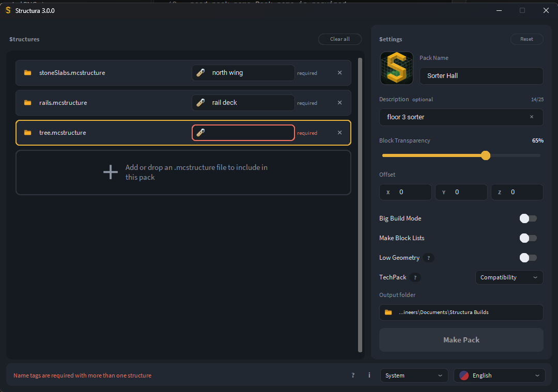This screenshot has height=392, width=558.
Task: Click the red name tags required error message
Action: click(x=82, y=375)
